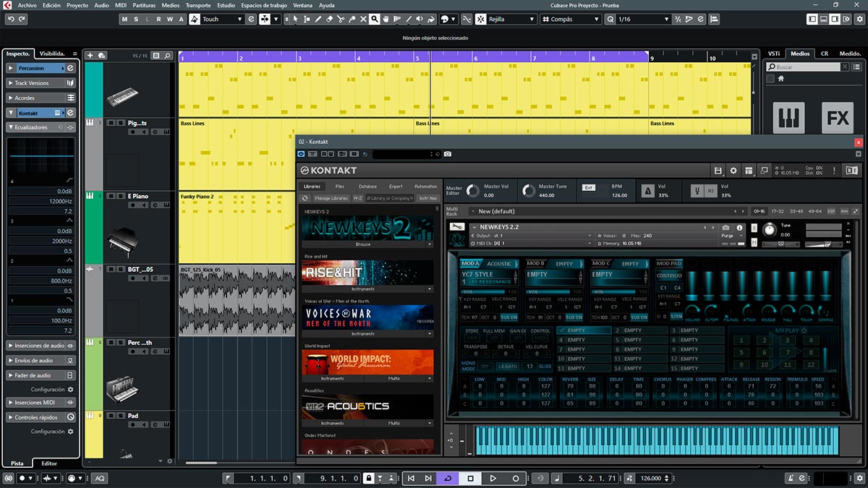Toggle AQ auto quantize button
Screen dimensions: 868x488
click(99, 478)
